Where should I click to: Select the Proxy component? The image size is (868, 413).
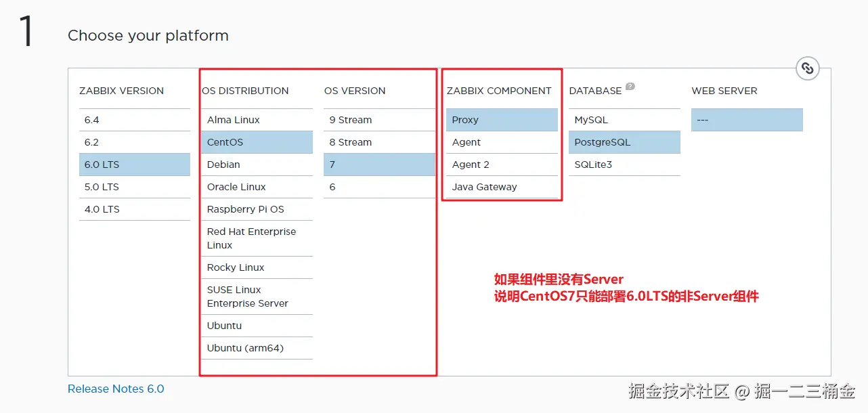502,120
